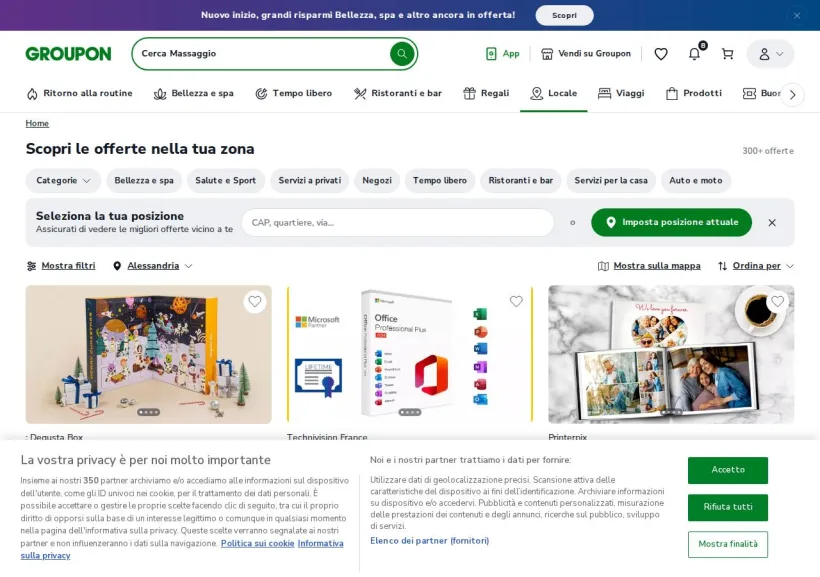
Task: Open the Informativa sulla privacy link
Action: (x=320, y=544)
